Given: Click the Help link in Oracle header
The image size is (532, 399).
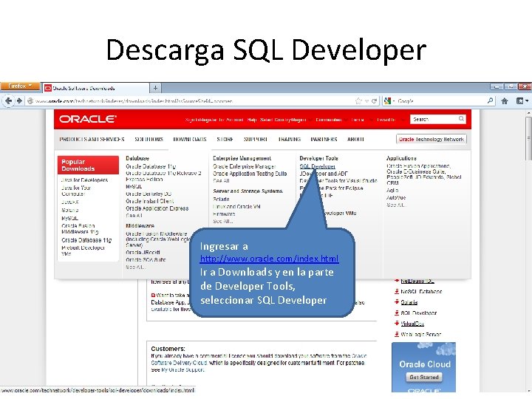Looking at the screenshot, I should (252, 120).
